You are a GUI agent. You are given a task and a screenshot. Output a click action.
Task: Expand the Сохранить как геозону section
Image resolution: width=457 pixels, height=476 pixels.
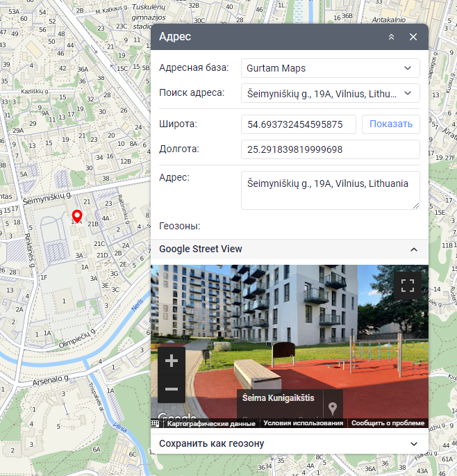414,443
